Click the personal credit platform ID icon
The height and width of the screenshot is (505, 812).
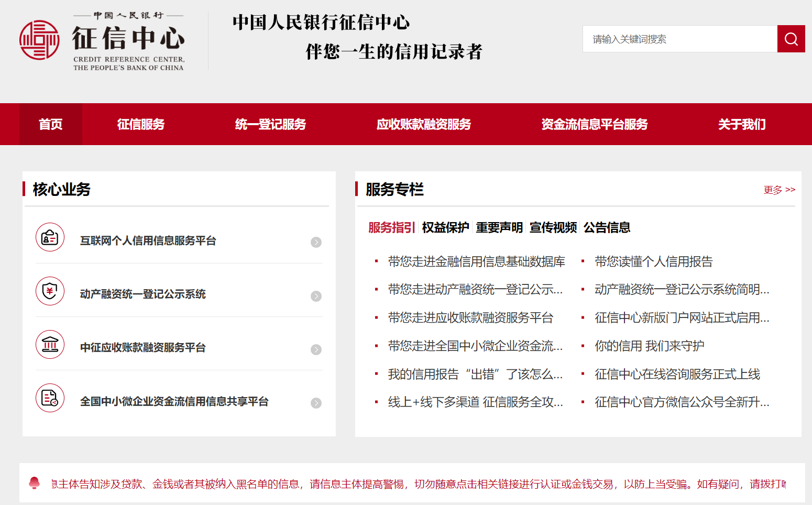coord(50,237)
